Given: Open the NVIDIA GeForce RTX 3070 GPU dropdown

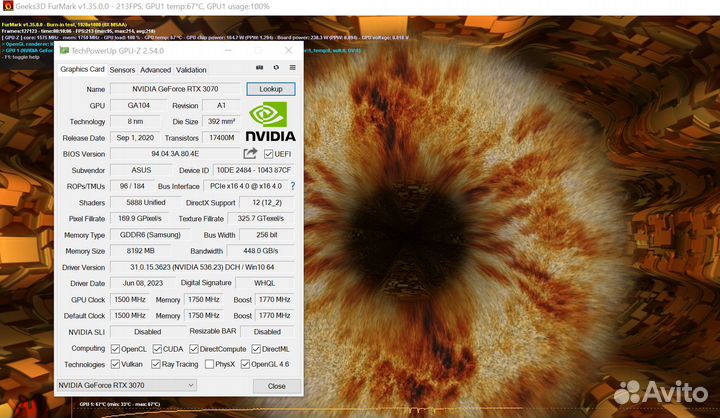Looking at the screenshot, I should pos(127,385).
